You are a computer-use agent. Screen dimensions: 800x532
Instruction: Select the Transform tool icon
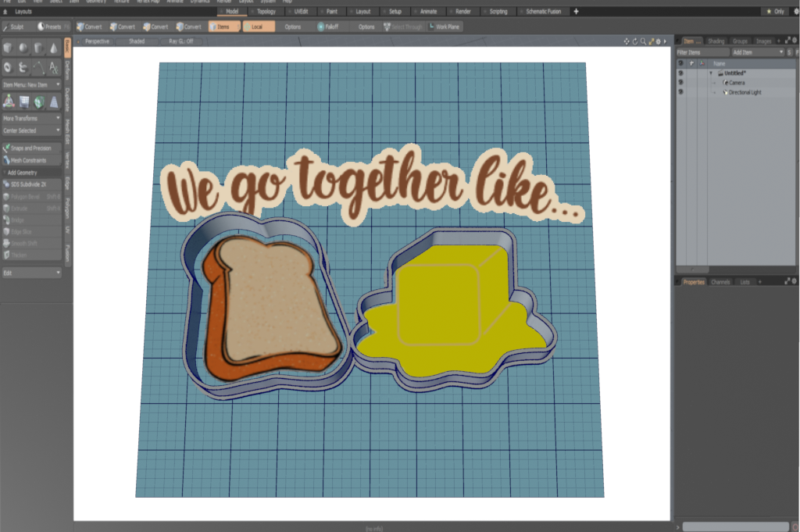point(8,102)
